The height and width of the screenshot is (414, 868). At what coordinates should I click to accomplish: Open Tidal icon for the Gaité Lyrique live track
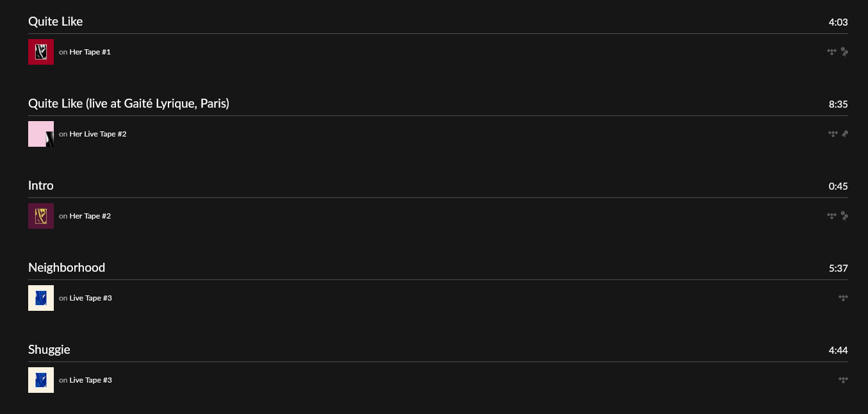[x=833, y=134]
